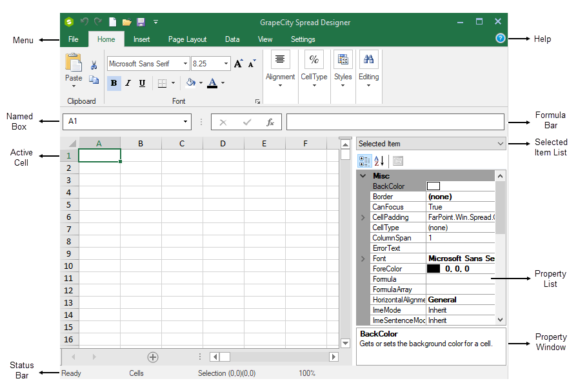Screen dimensions: 578x392
Task: Expand the Selected Item list
Action: click(x=500, y=144)
